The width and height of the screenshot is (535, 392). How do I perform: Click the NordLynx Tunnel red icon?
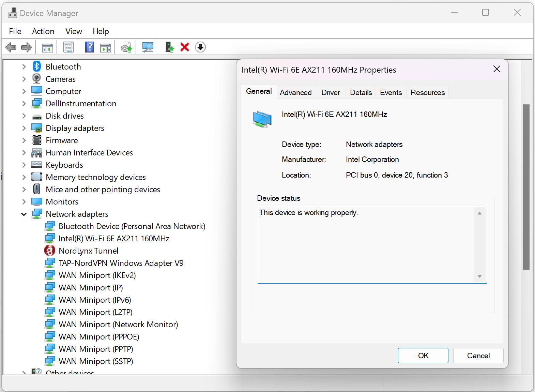tap(50, 251)
